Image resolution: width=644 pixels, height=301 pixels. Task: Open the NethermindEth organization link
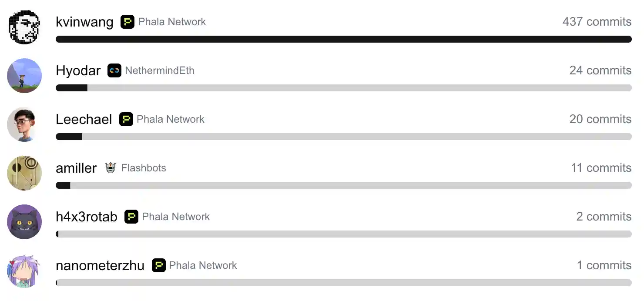(160, 70)
